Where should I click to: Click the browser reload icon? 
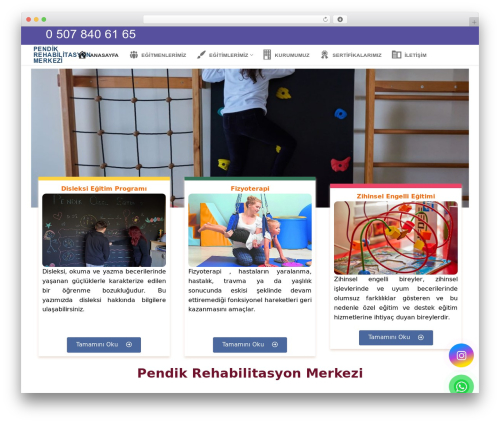tap(325, 20)
